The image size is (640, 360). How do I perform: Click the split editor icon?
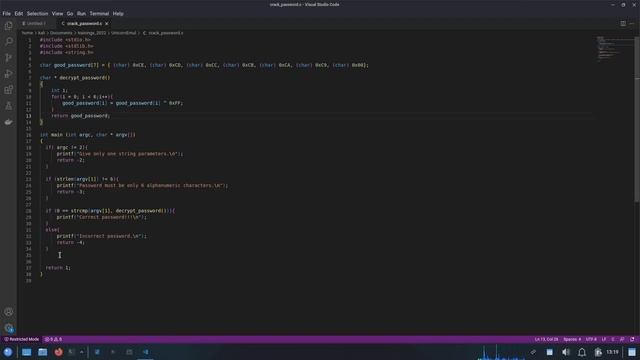tap(623, 24)
